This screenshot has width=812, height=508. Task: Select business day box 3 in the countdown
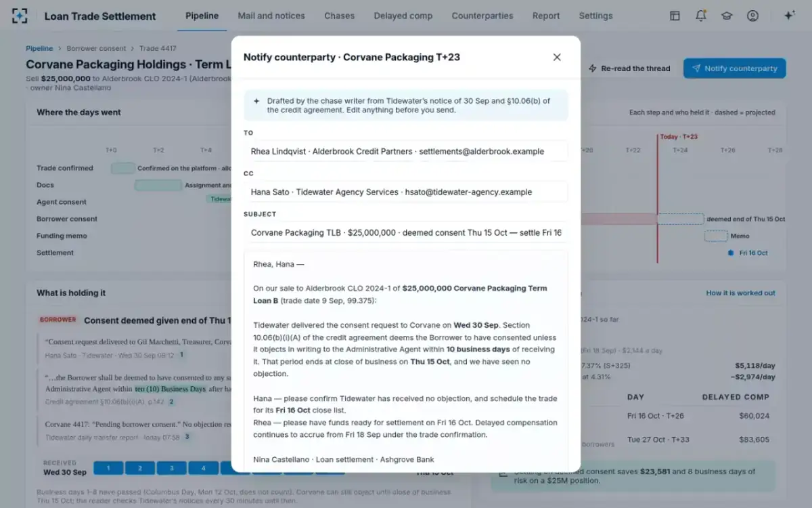(172, 468)
